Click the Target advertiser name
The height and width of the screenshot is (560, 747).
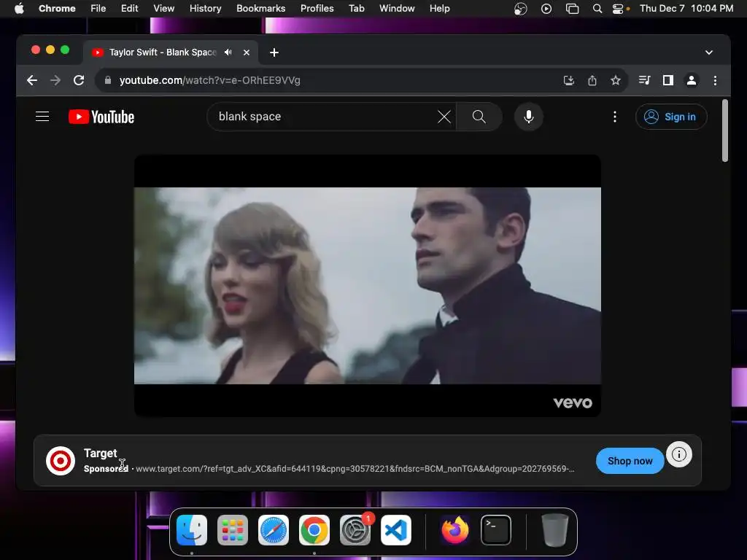pyautogui.click(x=100, y=454)
